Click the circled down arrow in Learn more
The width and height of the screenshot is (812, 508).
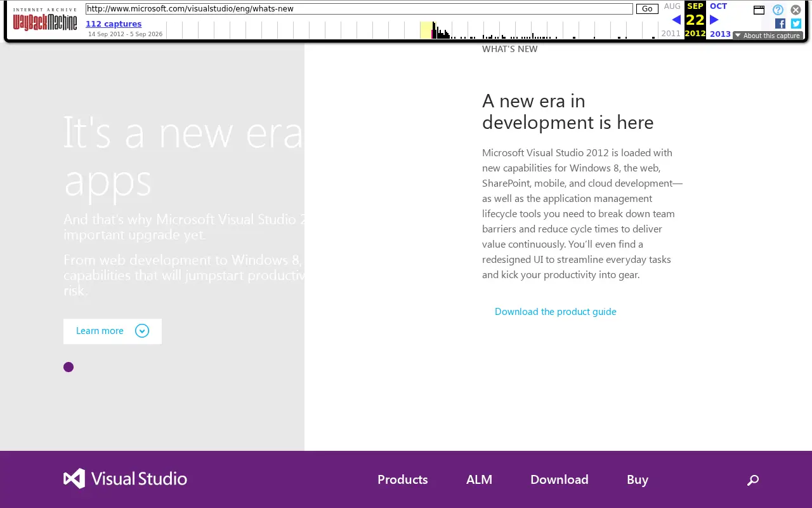pos(142,331)
